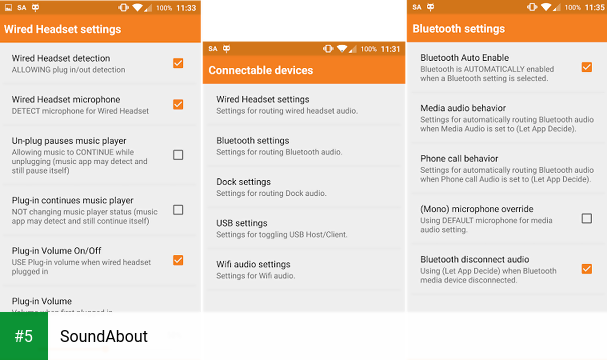The image size is (607, 360).
Task: Toggle Bluetooth Auto Enable checkbox
Action: click(x=587, y=67)
